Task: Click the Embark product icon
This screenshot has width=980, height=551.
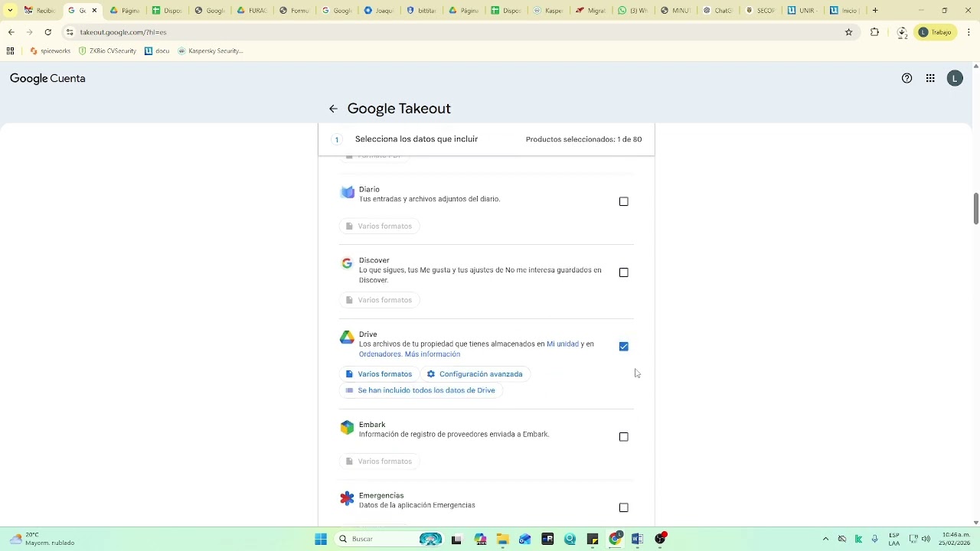Action: (x=348, y=428)
